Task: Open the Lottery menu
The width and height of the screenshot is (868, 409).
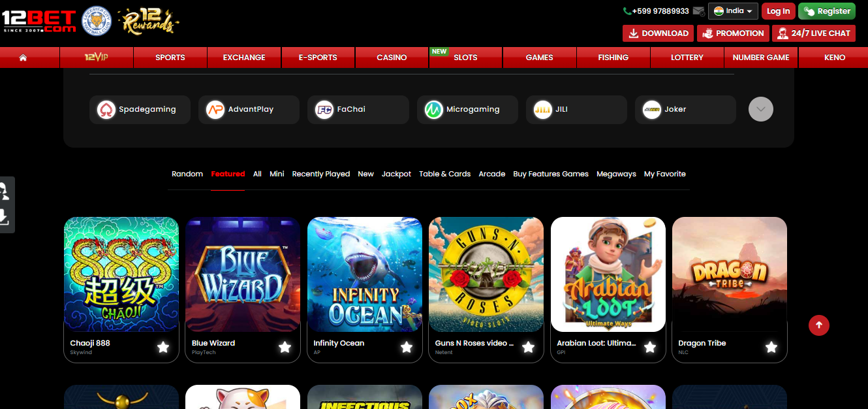Action: pos(687,57)
